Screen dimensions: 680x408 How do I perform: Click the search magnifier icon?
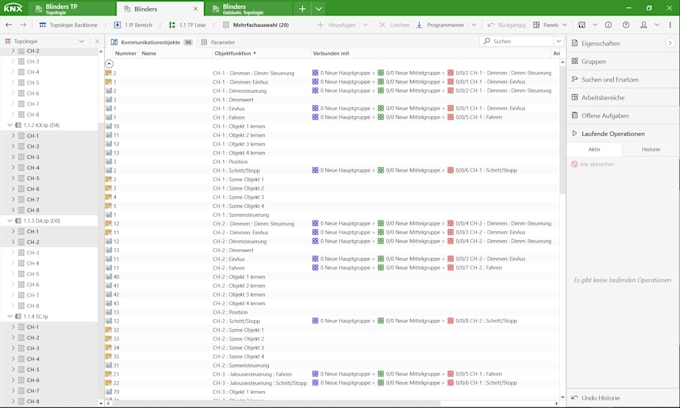coord(487,41)
